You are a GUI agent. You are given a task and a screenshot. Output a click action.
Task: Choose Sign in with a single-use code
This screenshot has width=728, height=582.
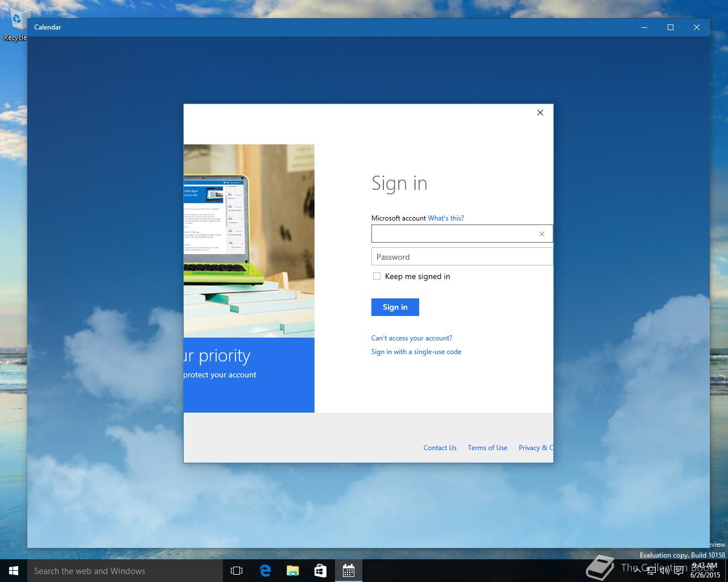point(416,352)
